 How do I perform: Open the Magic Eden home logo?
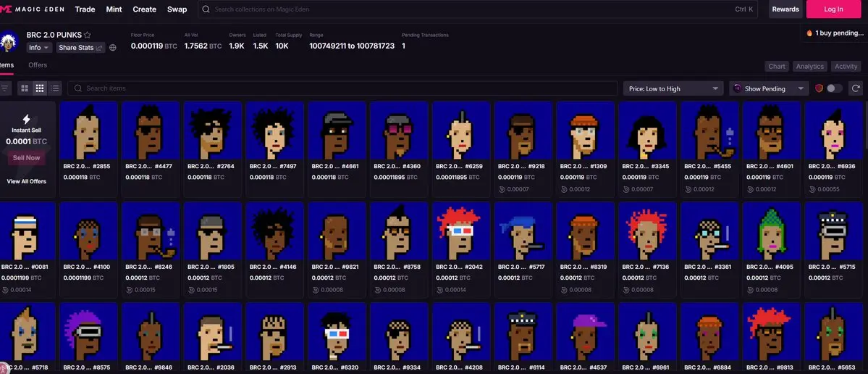pos(32,9)
